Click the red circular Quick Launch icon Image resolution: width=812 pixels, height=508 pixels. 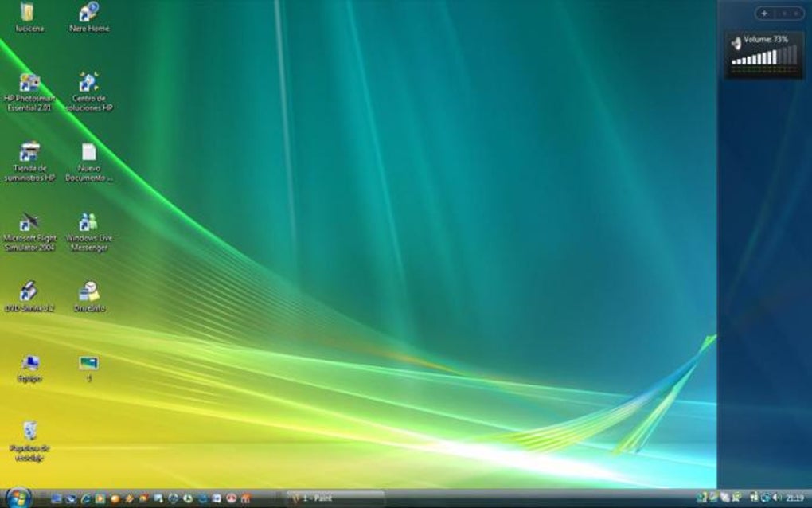point(231,498)
